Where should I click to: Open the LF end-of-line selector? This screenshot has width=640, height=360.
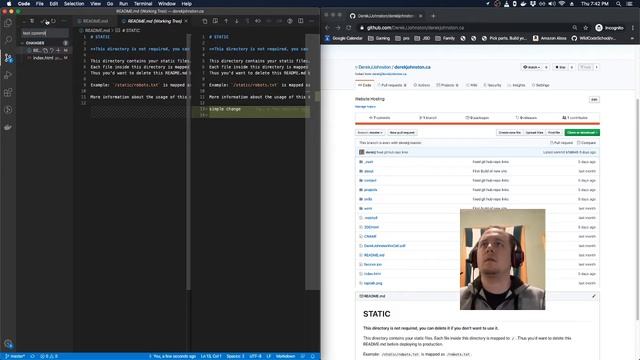coord(269,356)
